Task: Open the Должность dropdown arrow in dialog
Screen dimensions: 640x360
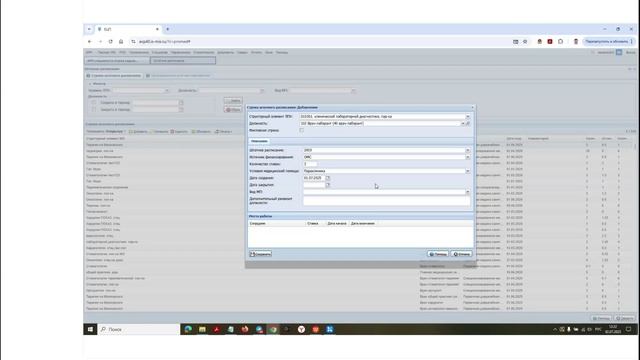Action: click(x=463, y=123)
